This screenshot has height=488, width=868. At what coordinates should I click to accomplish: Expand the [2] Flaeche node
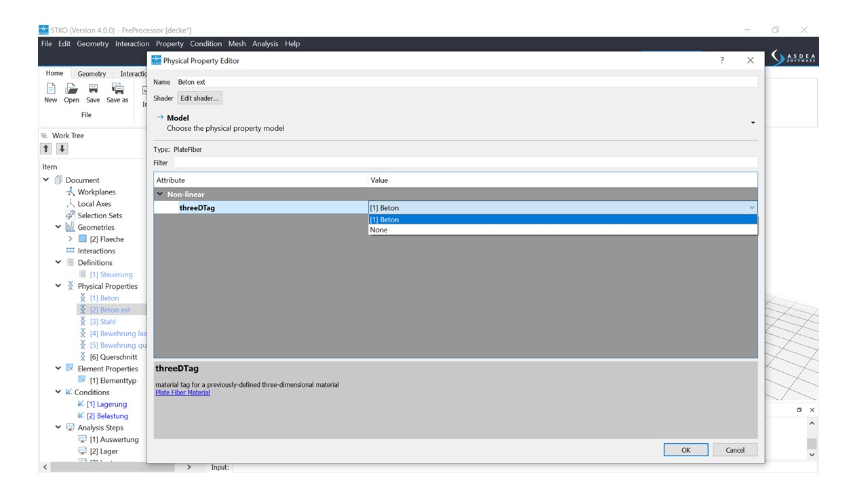(x=70, y=239)
